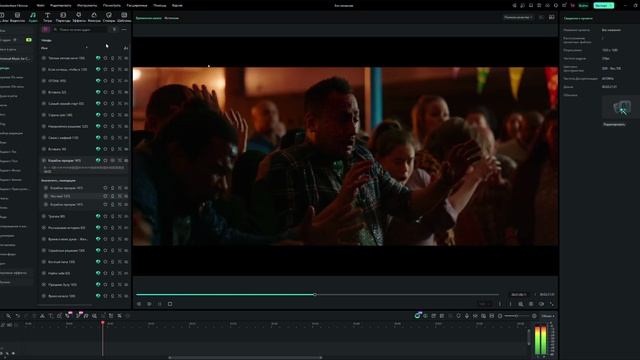640x360 pixels.
Task: Click the fullscreen icon at preview bottom right
Action: coord(552,304)
